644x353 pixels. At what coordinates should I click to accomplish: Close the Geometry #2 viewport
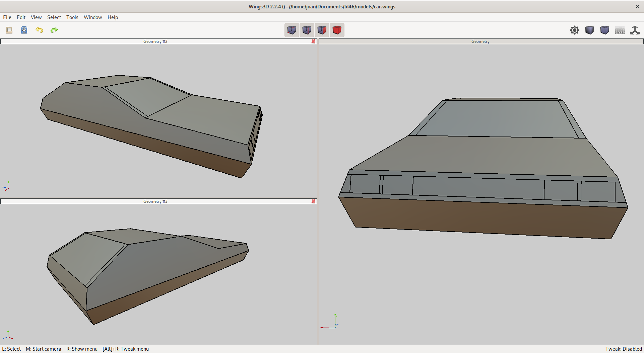click(x=313, y=41)
